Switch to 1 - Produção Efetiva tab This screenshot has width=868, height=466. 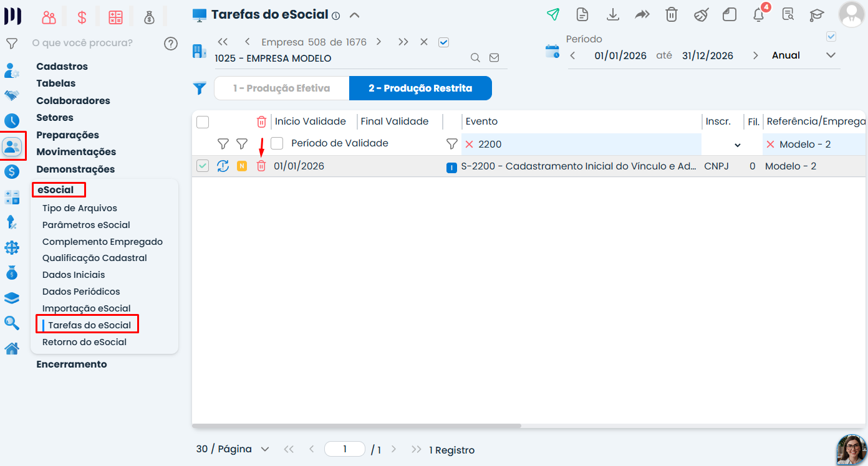pos(282,88)
